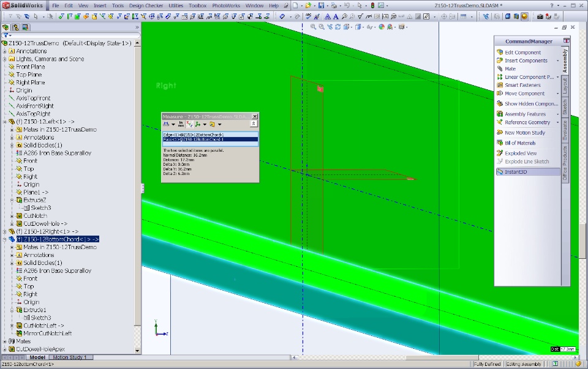
Task: Open the File menu
Action: click(56, 6)
